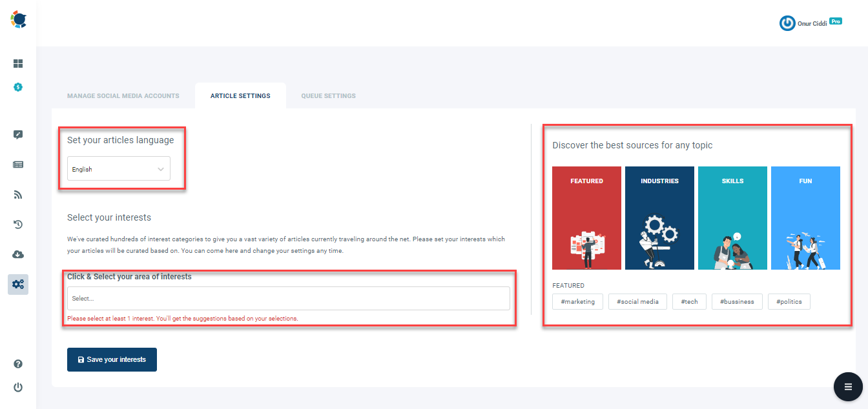Open Settings via the gears icon
The width and height of the screenshot is (868, 409).
[x=17, y=284]
